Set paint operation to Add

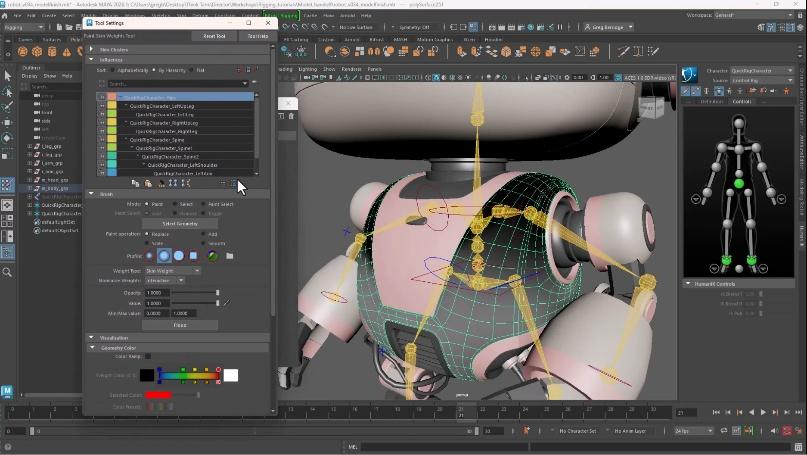[x=204, y=234]
